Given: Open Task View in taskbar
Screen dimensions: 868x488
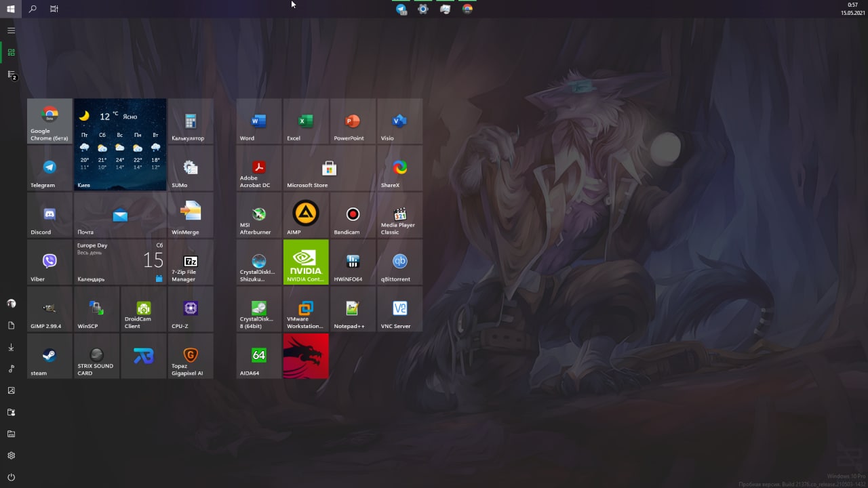Looking at the screenshot, I should [x=54, y=9].
